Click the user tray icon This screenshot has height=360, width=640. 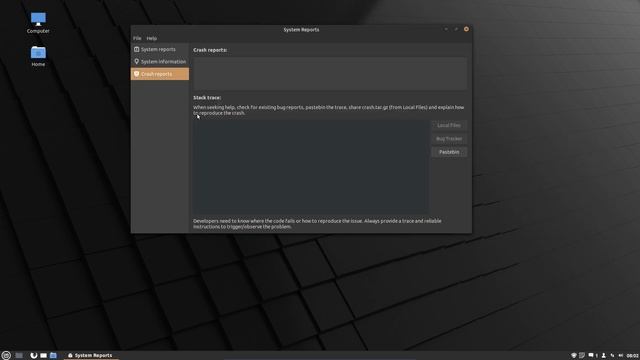click(x=604, y=356)
